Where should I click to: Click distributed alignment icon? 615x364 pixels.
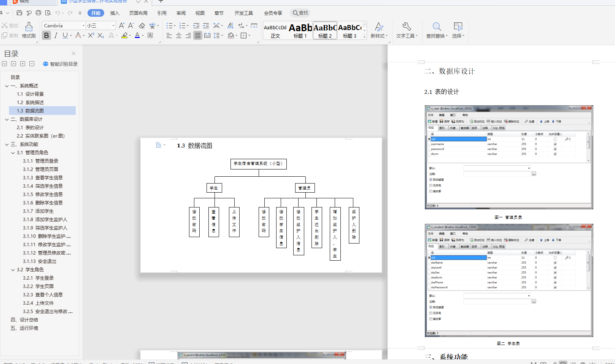[207, 35]
